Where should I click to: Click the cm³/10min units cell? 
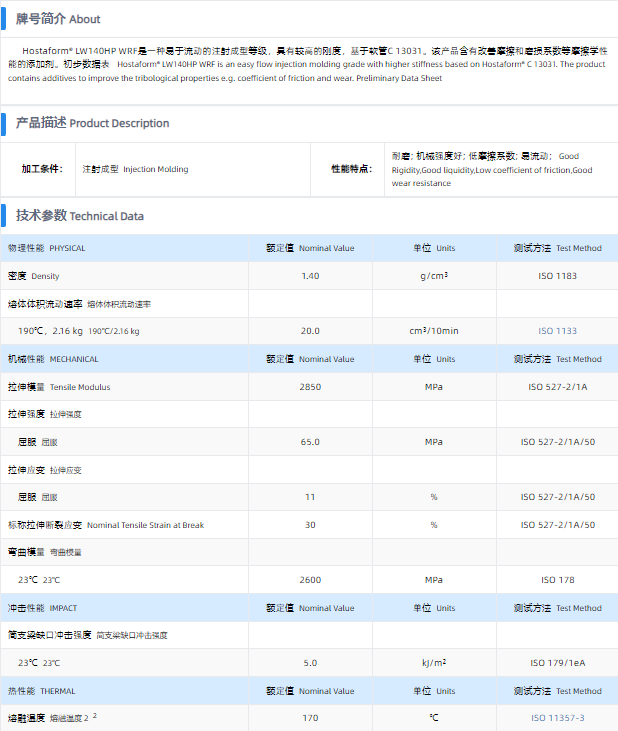click(x=433, y=331)
